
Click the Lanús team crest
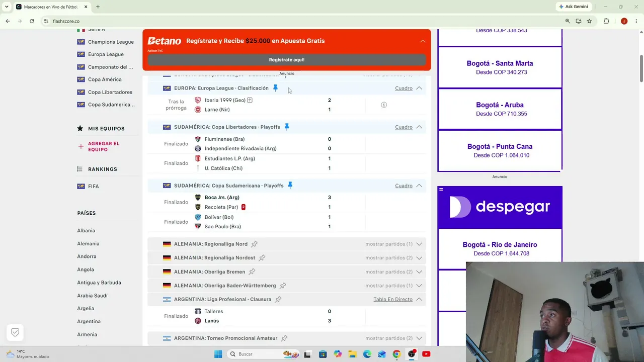(x=198, y=321)
